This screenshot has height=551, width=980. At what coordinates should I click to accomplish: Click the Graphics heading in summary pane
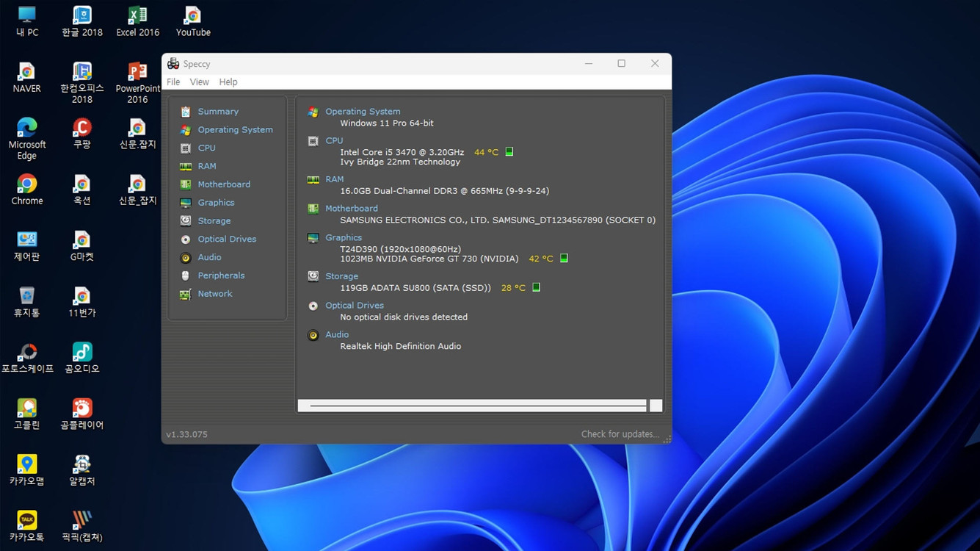pyautogui.click(x=344, y=238)
